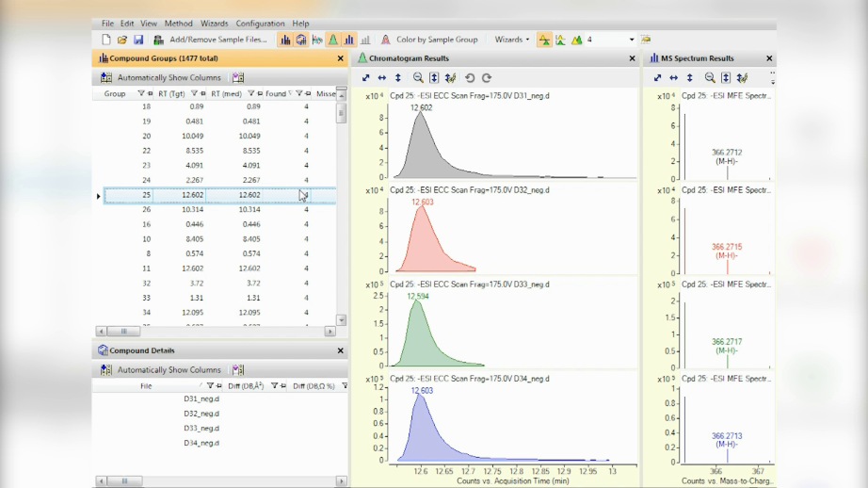Autoscale X-axis in Chromatogram Results toolbar
This screenshot has width=868, height=488.
click(x=381, y=78)
